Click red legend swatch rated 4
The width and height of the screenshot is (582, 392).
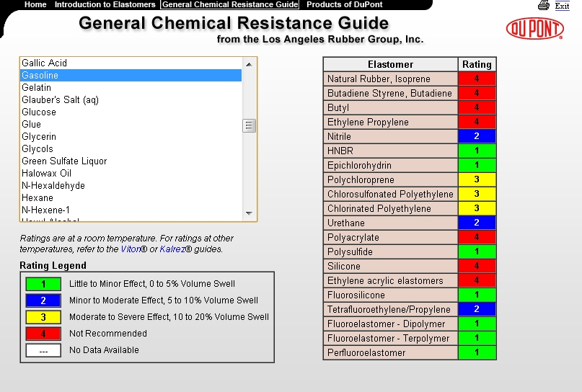[x=43, y=334]
